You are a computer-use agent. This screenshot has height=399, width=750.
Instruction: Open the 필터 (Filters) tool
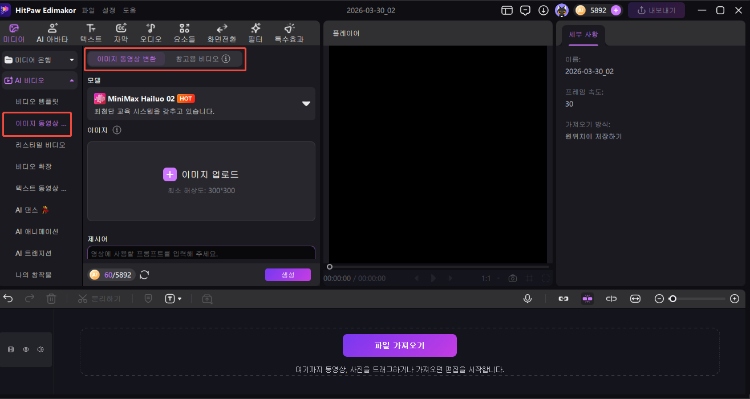pos(255,33)
